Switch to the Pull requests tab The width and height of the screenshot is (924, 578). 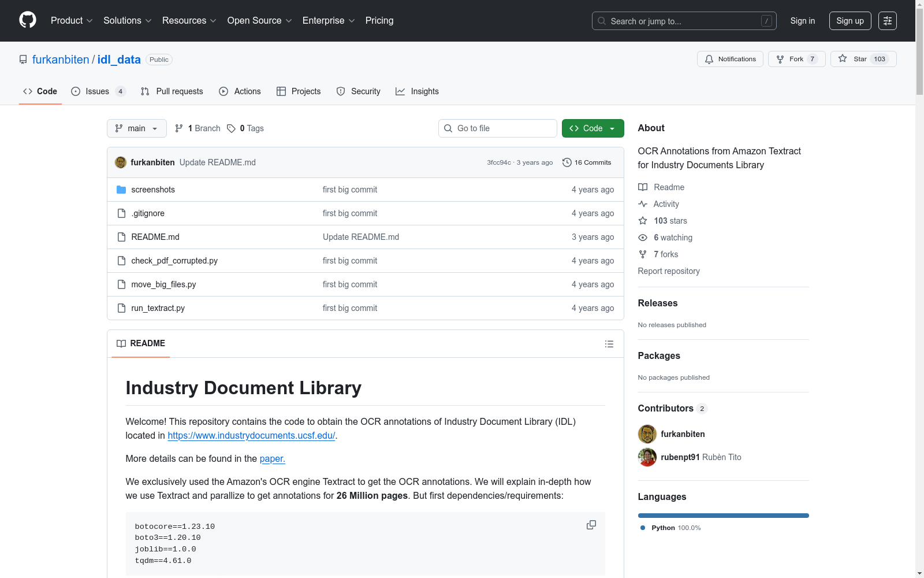pyautogui.click(x=172, y=91)
